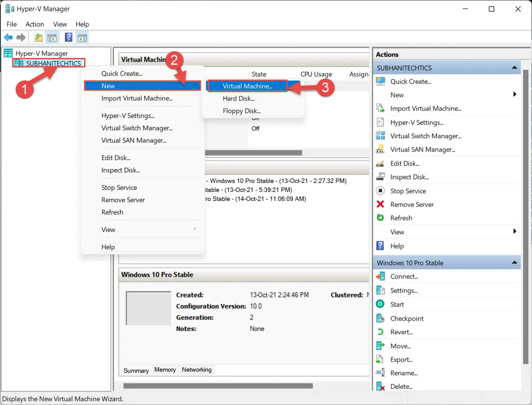Click the Virtual SAN Manager icon in Actions
This screenshot has height=405, width=532.
click(380, 149)
